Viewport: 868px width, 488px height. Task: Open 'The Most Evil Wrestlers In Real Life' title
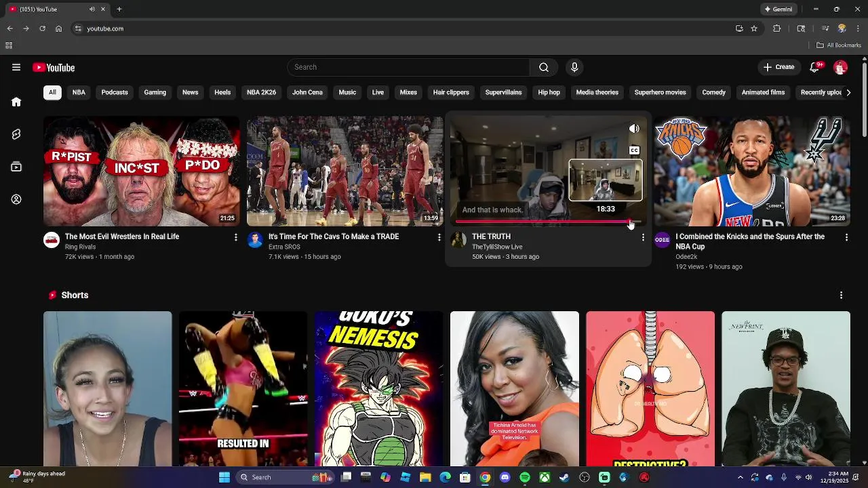(x=122, y=237)
